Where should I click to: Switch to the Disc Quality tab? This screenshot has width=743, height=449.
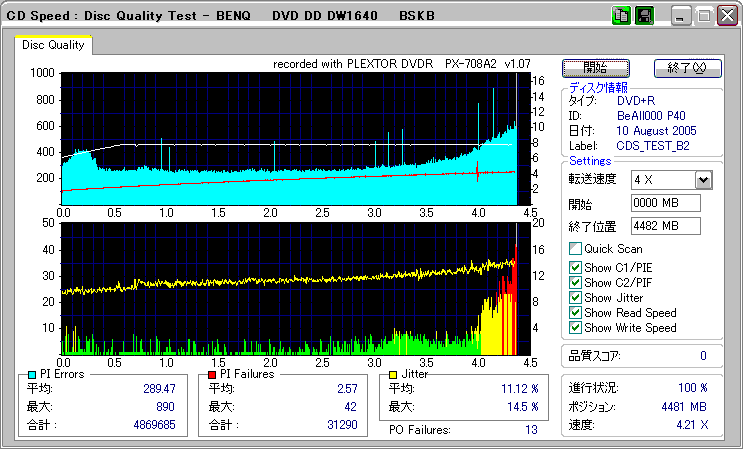tap(53, 45)
